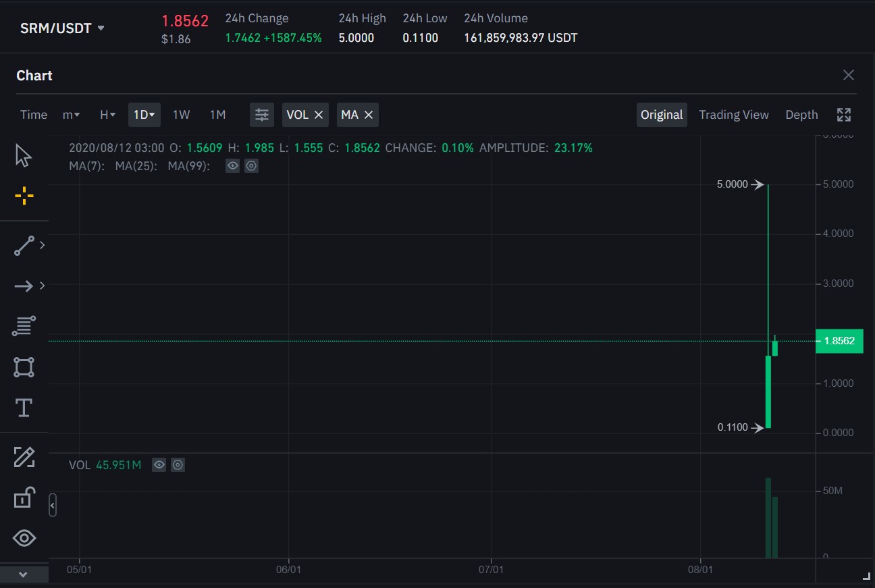This screenshot has width=875, height=588.
Task: Click the 24h Volume value text
Action: [521, 38]
